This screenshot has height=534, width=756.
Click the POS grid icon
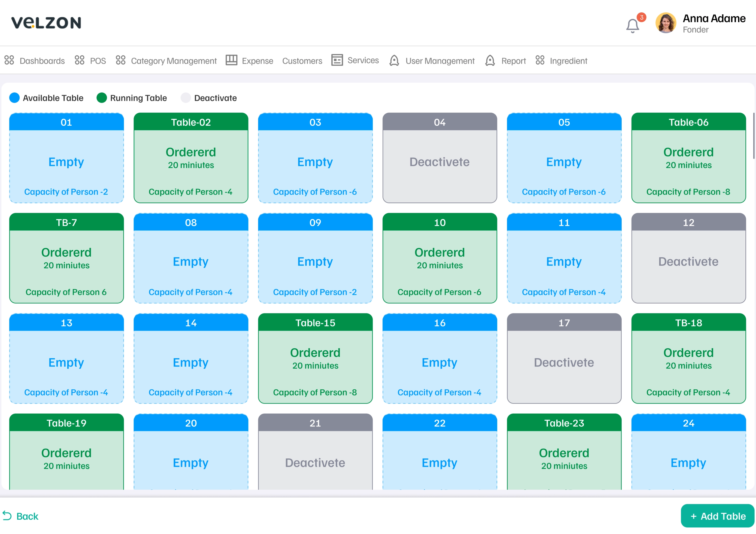tap(79, 60)
